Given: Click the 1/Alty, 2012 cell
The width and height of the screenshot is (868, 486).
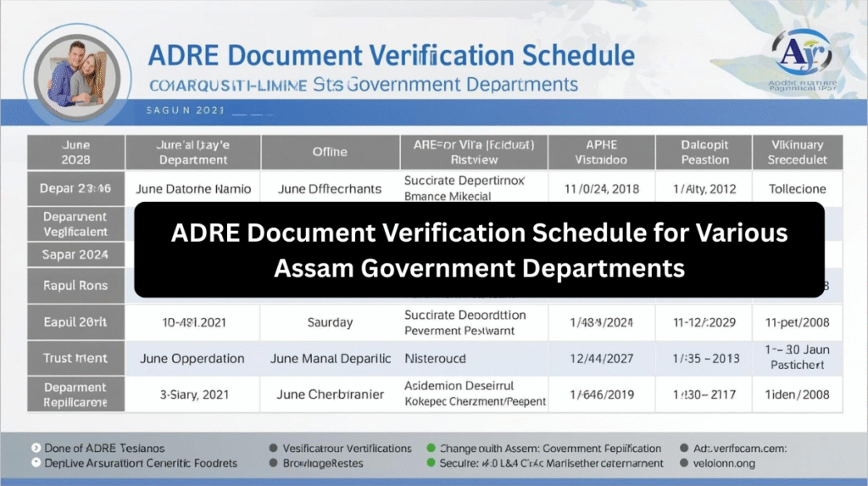Looking at the screenshot, I should [x=704, y=189].
